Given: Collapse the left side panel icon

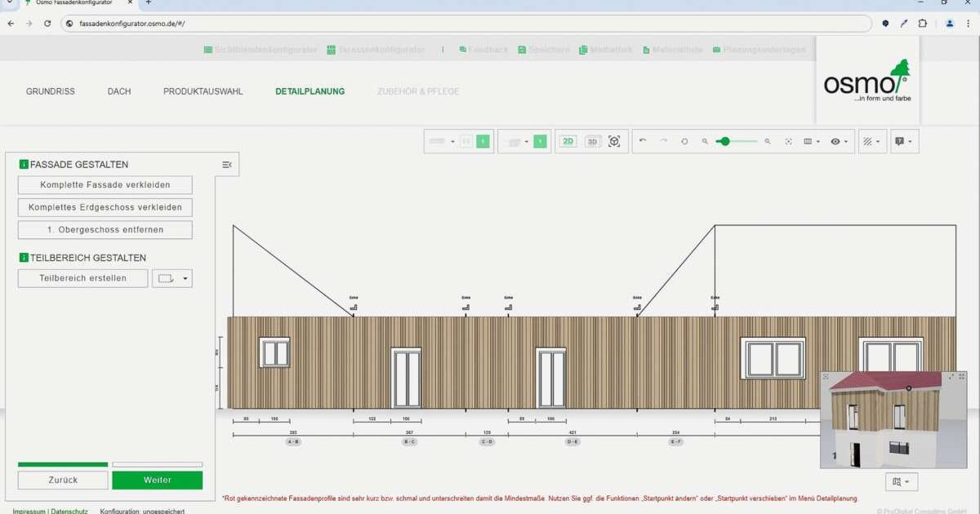Looking at the screenshot, I should tap(227, 165).
